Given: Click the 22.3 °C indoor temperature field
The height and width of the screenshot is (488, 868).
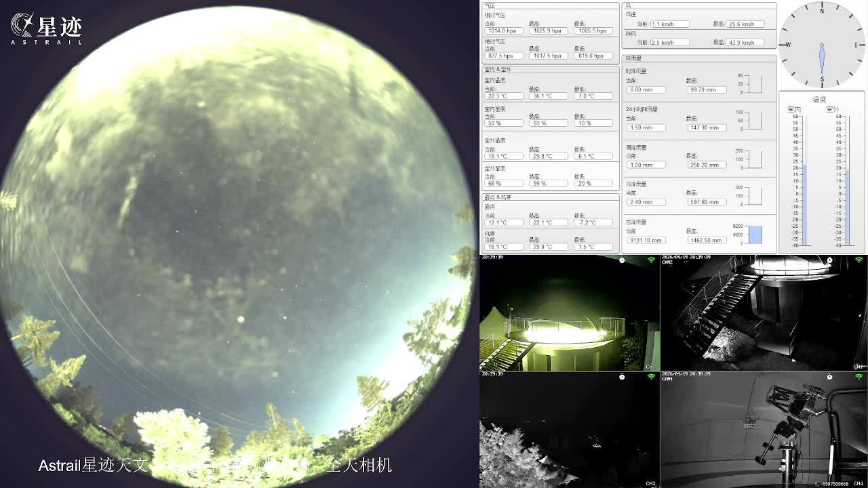Looking at the screenshot, I should click(x=502, y=96).
